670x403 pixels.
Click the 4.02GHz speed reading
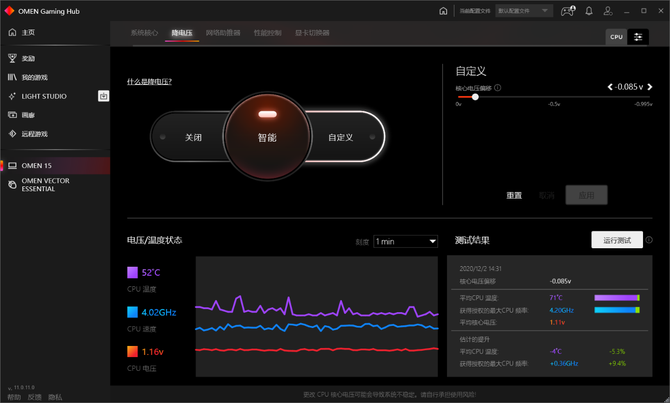tap(159, 312)
